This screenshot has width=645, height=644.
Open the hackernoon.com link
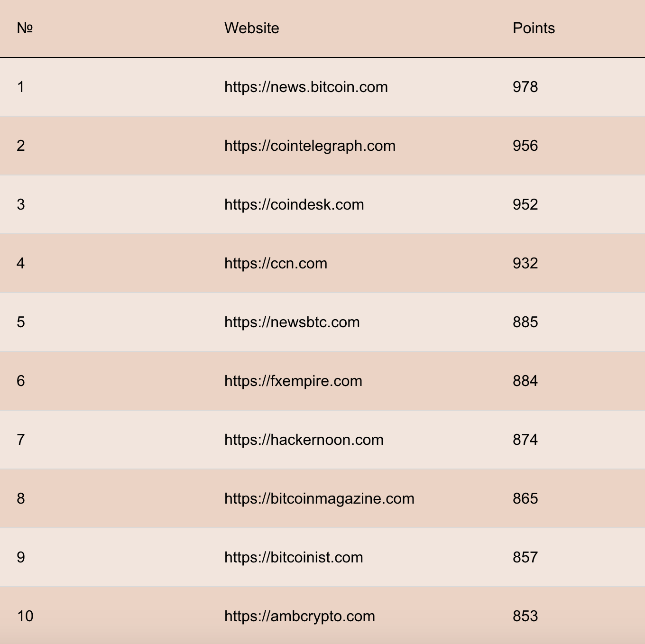tap(304, 440)
